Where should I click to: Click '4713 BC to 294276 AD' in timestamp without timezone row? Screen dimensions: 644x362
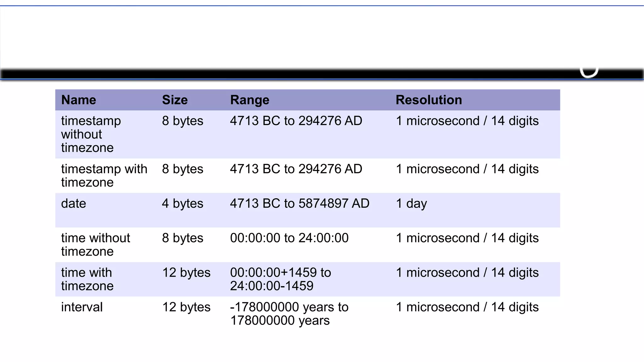click(x=296, y=121)
